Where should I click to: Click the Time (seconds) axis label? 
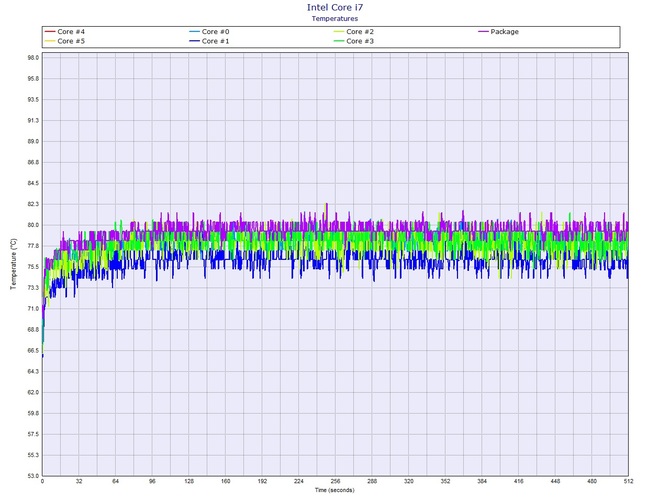(335, 490)
